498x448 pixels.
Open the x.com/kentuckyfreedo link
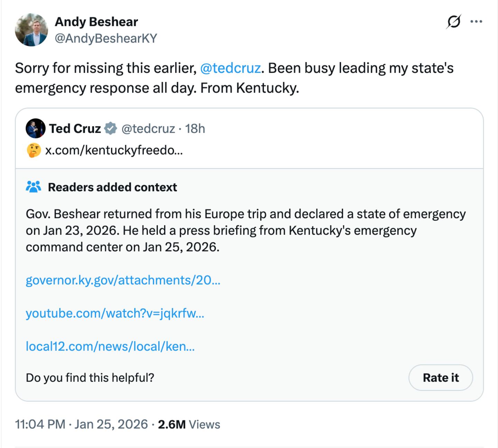tap(114, 150)
